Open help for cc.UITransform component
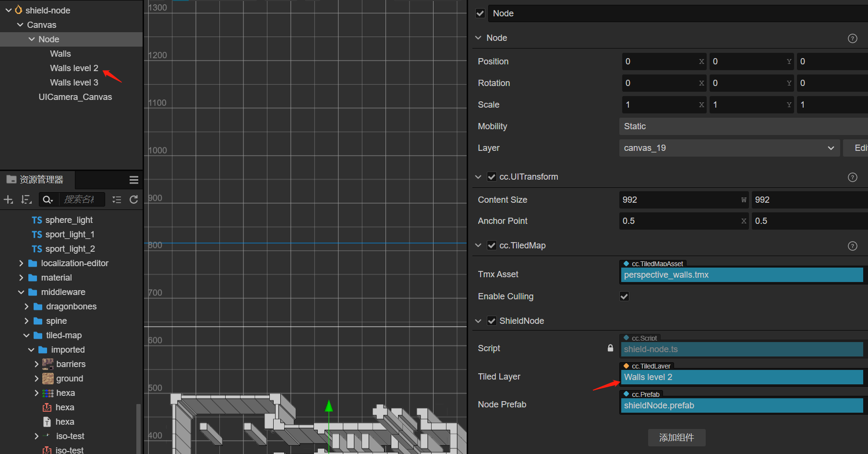The image size is (868, 454). (x=853, y=177)
